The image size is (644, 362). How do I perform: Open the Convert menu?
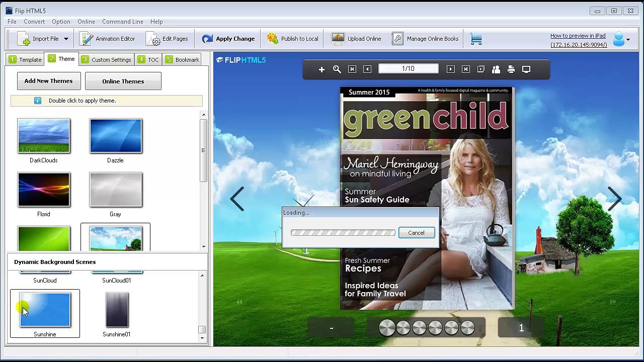pos(34,22)
